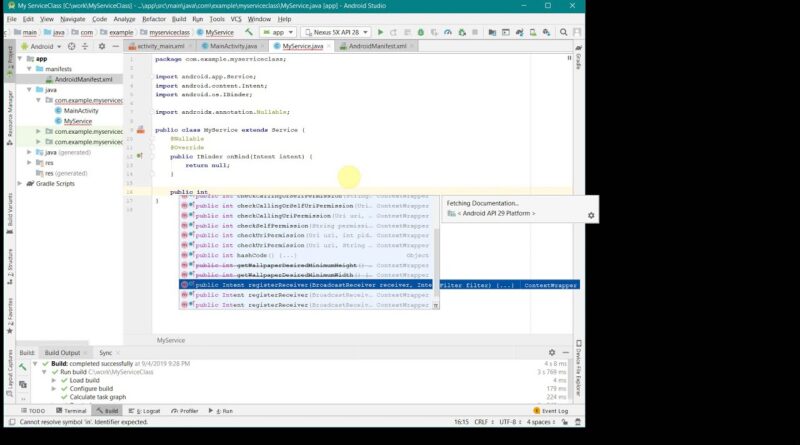Select MainActivity in the project tree
This screenshot has height=445, width=800.
click(x=81, y=111)
